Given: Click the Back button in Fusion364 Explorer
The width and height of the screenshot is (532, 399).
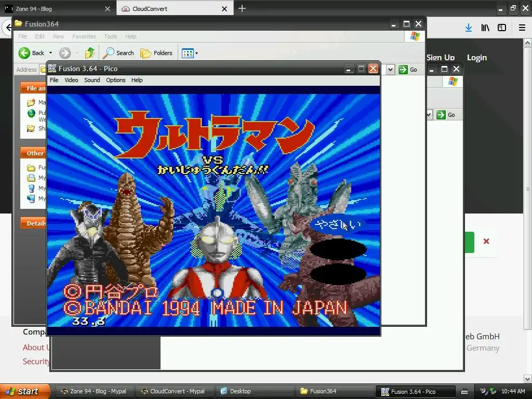Looking at the screenshot, I should pyautogui.click(x=32, y=53).
